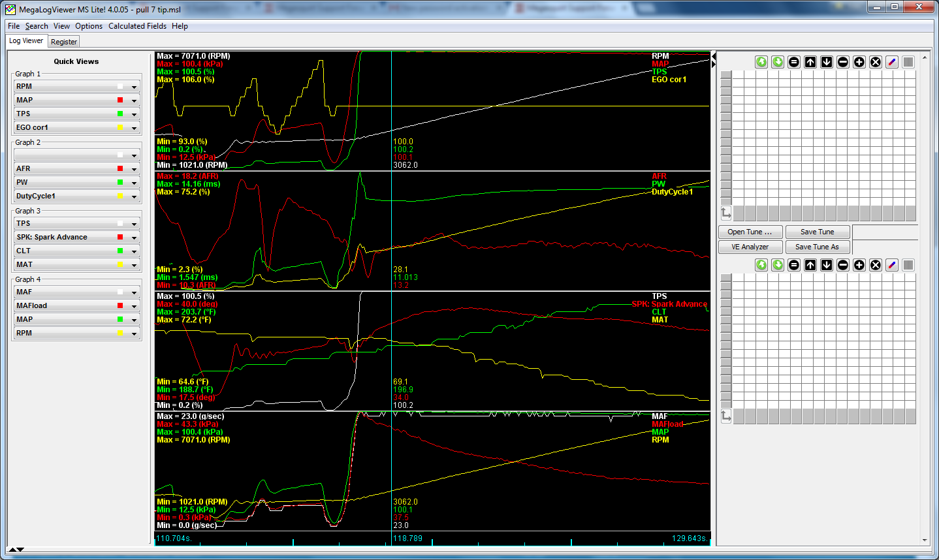The image size is (939, 560).
Task: Click green up-arrow icon in upper table toolbar
Action: click(x=761, y=62)
